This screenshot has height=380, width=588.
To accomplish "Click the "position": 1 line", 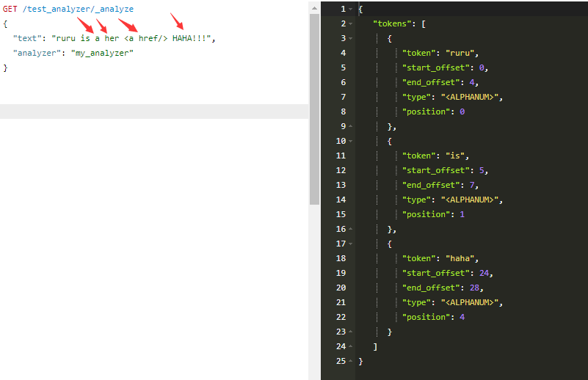I will pyautogui.click(x=434, y=214).
